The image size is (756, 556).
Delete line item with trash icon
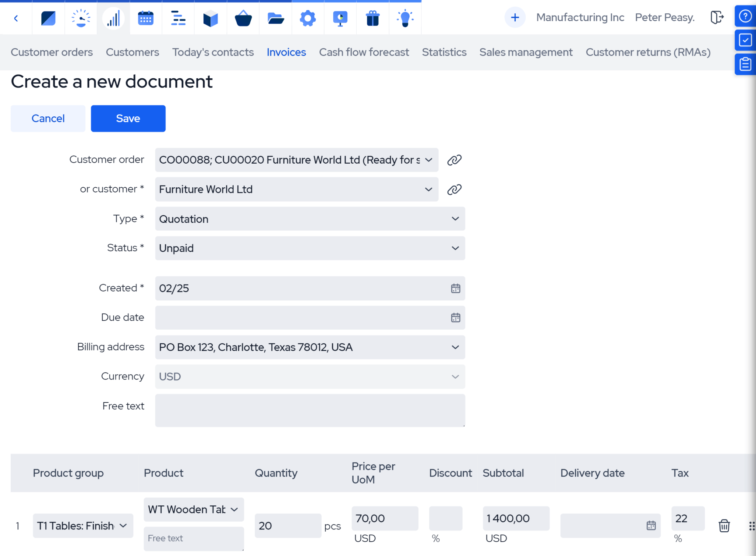724,526
